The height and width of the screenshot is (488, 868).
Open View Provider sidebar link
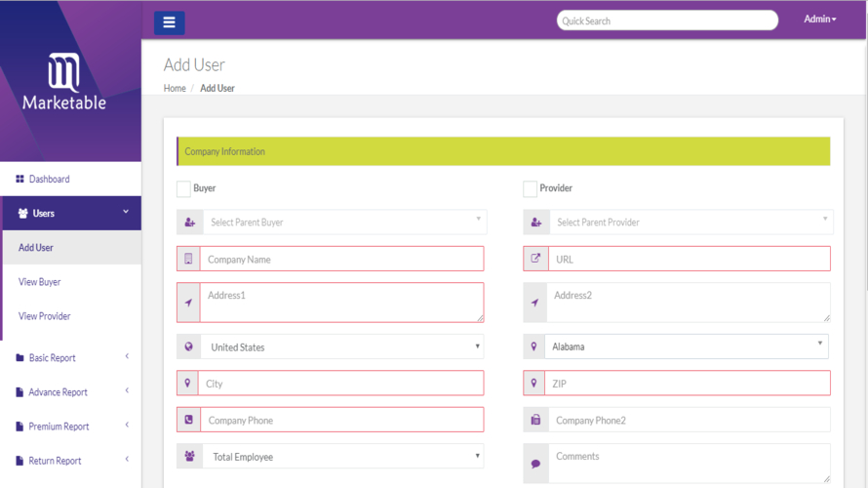click(x=44, y=316)
